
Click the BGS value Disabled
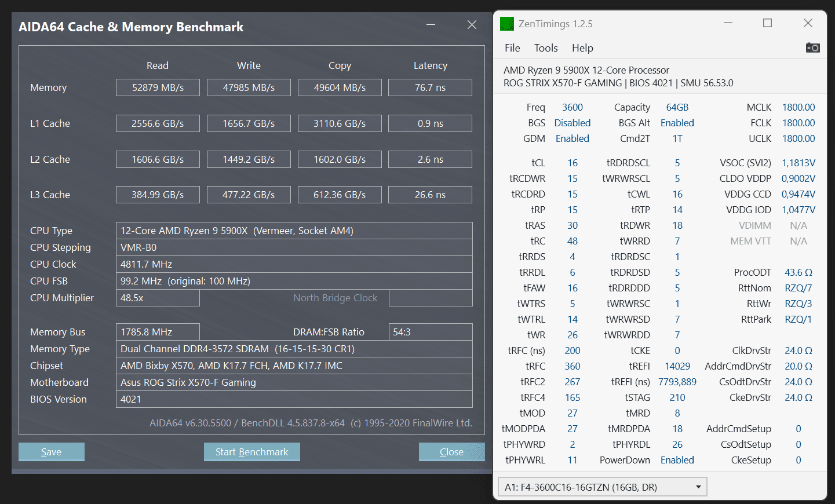tap(573, 123)
